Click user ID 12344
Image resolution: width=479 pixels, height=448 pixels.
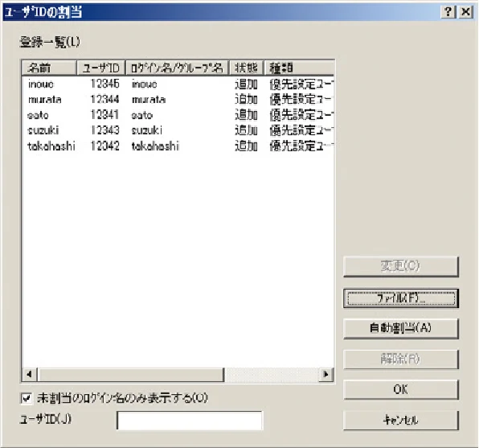pyautogui.click(x=105, y=100)
